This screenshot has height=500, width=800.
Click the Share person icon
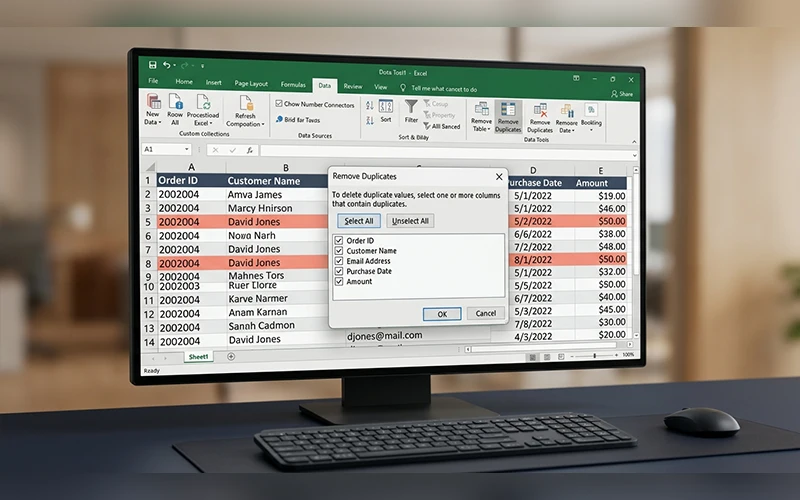614,94
